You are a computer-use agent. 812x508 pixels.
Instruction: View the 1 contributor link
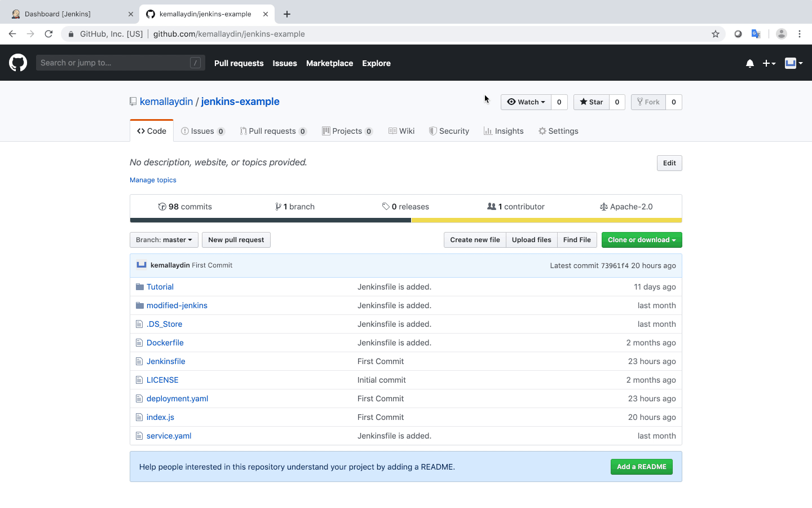click(x=516, y=207)
